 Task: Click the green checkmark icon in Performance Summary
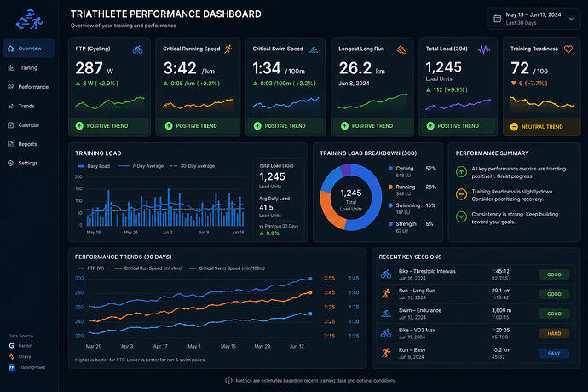click(x=461, y=216)
